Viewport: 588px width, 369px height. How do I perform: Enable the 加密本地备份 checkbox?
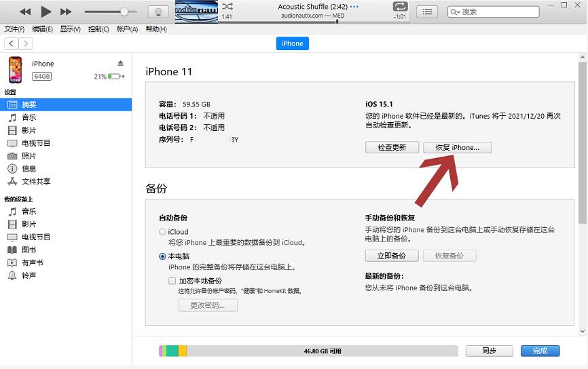pyautogui.click(x=172, y=281)
